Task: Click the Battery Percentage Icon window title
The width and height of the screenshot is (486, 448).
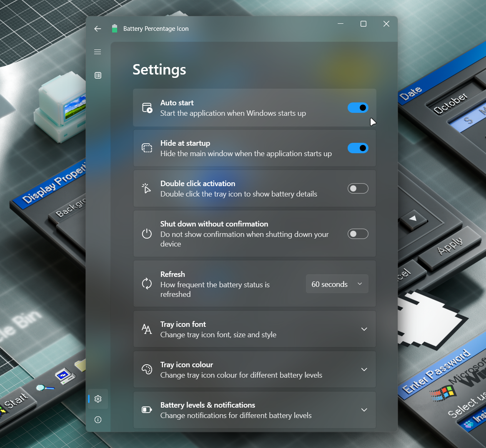Action: [x=156, y=29]
